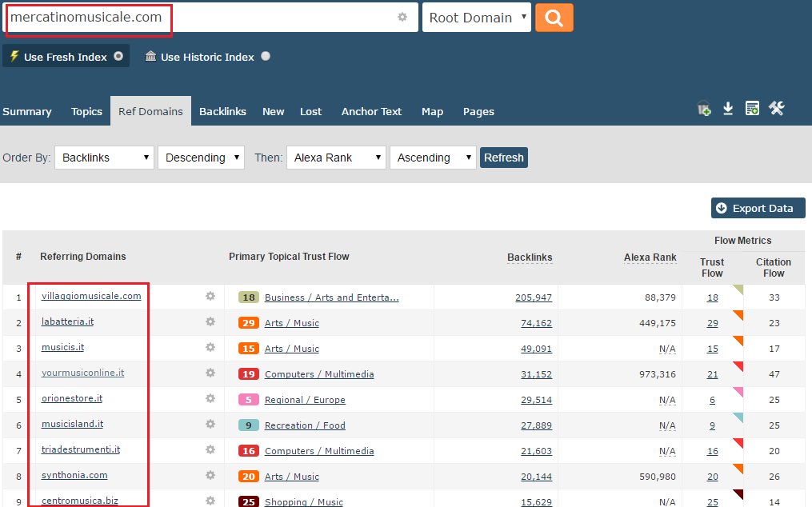Open the gear menu for musicisland.it
This screenshot has width=812, height=507.
[210, 424]
